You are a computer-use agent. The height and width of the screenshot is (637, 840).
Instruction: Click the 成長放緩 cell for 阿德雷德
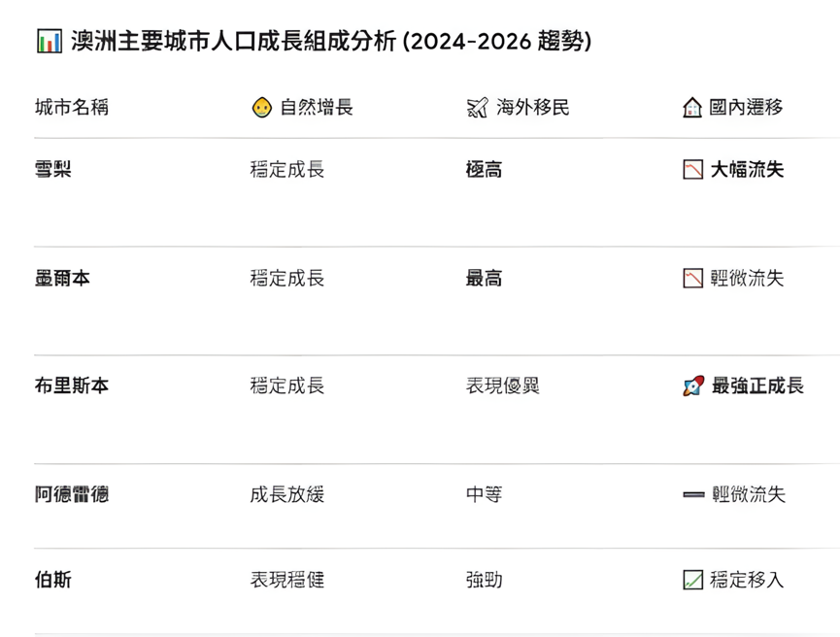(286, 494)
